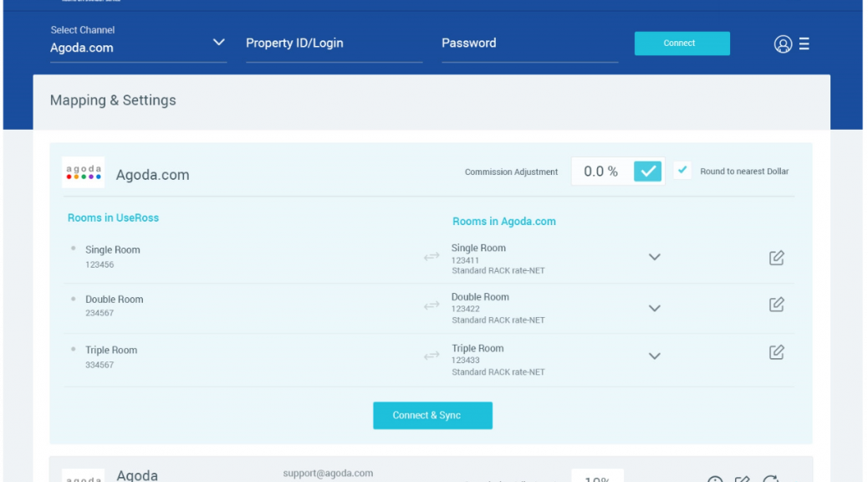This screenshot has height=482, width=868.
Task: Click Agoda room ID 123411
Action: click(x=465, y=260)
